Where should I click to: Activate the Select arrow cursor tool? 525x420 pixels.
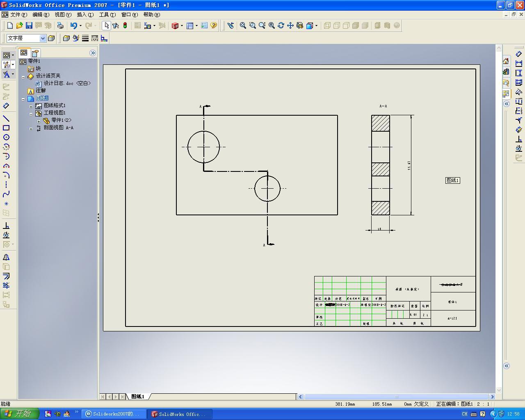pyautogui.click(x=106, y=25)
